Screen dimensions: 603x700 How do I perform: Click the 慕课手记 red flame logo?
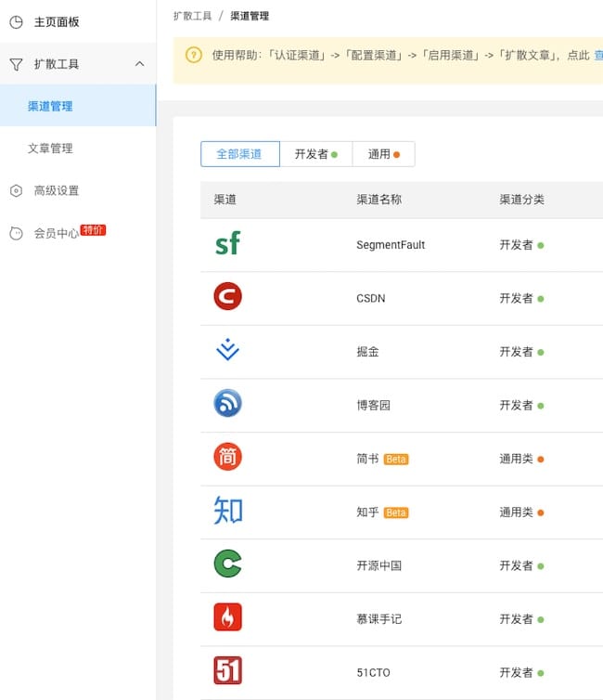[227, 617]
